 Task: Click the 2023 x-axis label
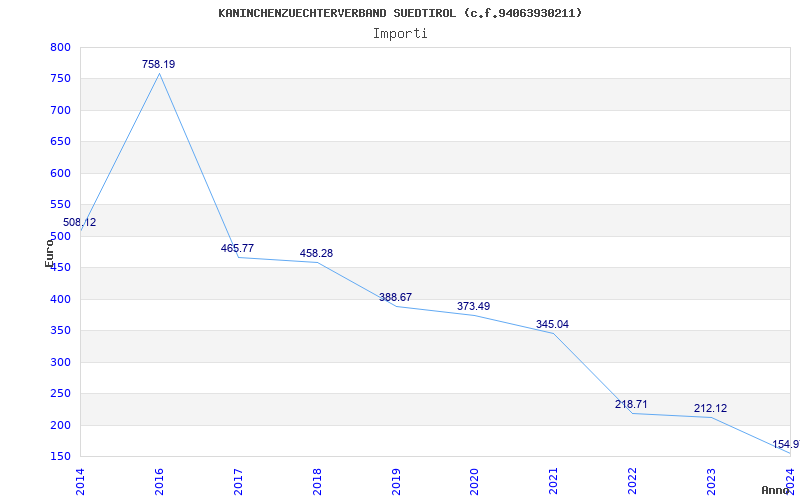click(711, 482)
